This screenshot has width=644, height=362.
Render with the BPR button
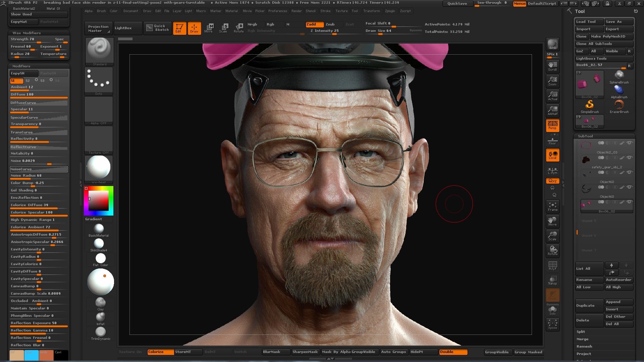(552, 45)
